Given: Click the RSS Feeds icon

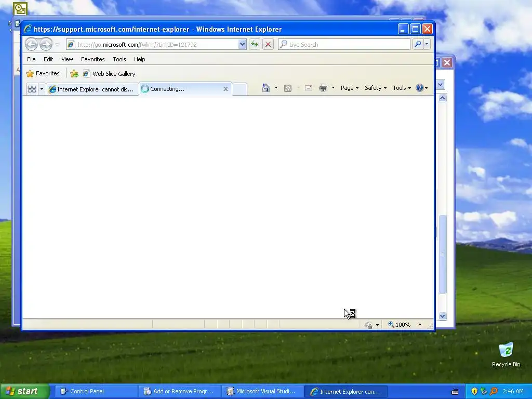Looking at the screenshot, I should (x=288, y=88).
